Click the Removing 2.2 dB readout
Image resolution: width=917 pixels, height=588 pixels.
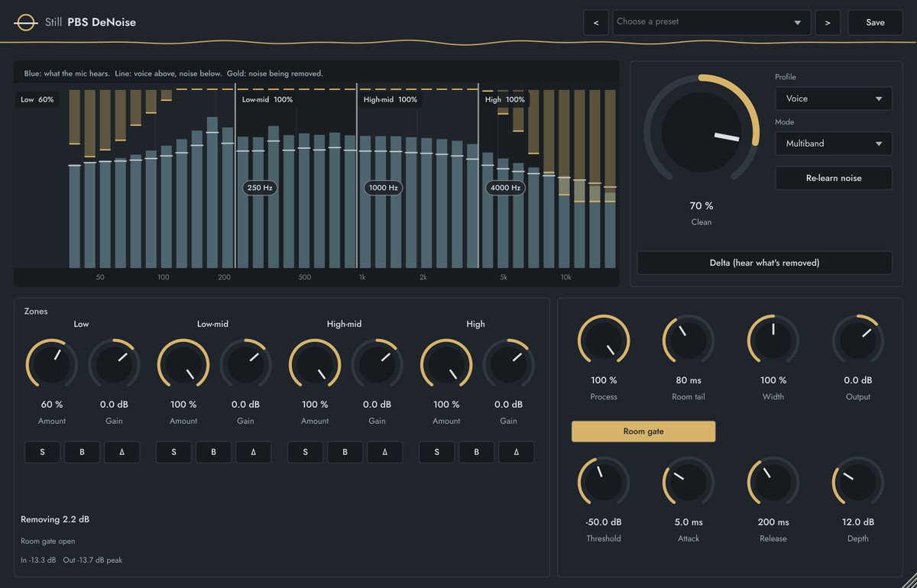click(x=55, y=519)
